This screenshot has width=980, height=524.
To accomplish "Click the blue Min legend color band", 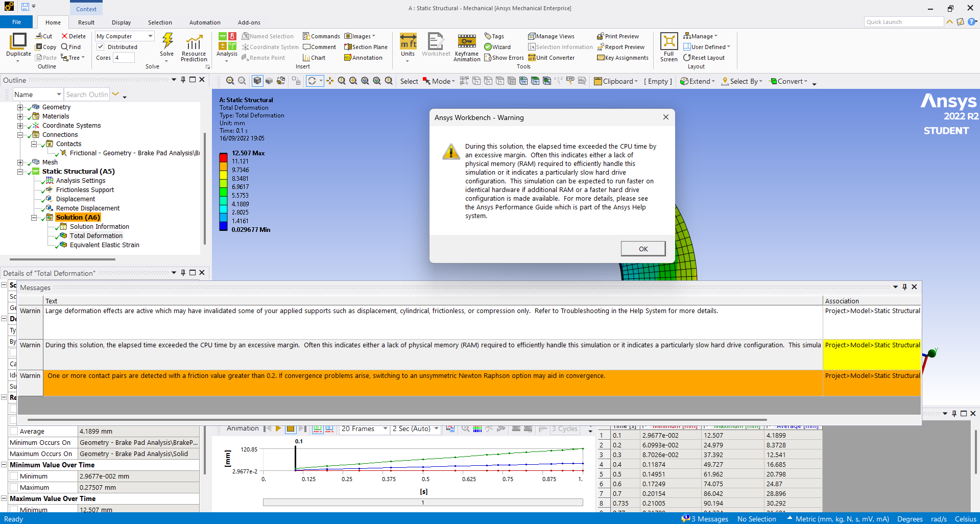I will pyautogui.click(x=223, y=227).
